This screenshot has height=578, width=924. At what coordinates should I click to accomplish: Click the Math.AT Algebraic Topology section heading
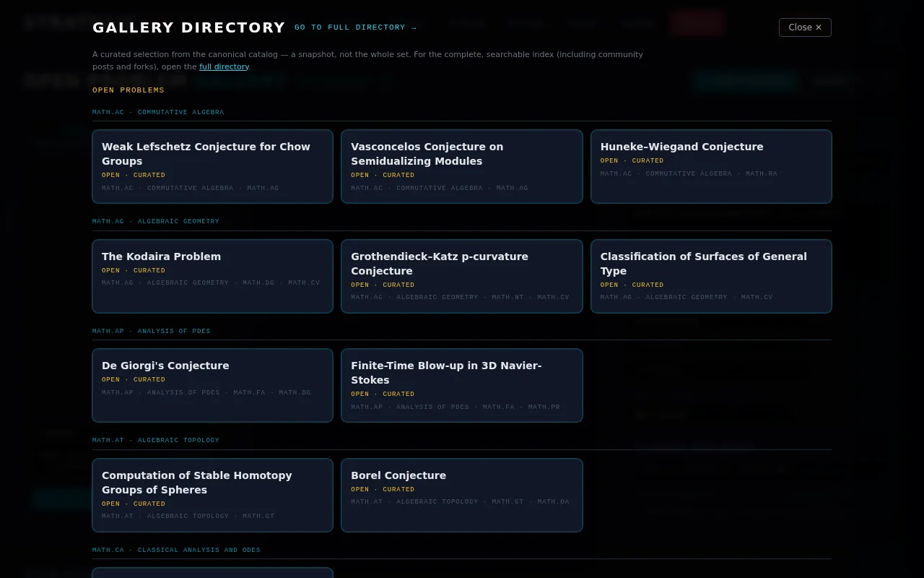[156, 440]
